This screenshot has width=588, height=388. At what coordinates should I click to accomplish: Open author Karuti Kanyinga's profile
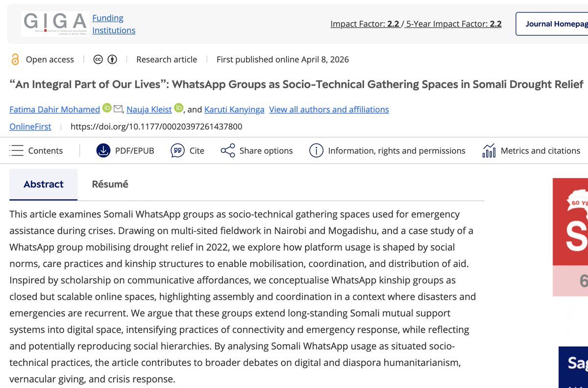(x=234, y=109)
